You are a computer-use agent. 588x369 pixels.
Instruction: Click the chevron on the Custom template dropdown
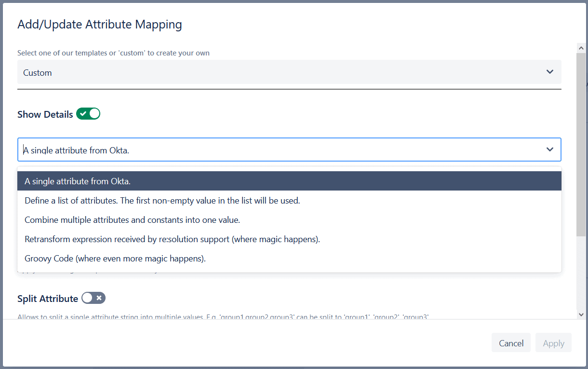point(549,71)
